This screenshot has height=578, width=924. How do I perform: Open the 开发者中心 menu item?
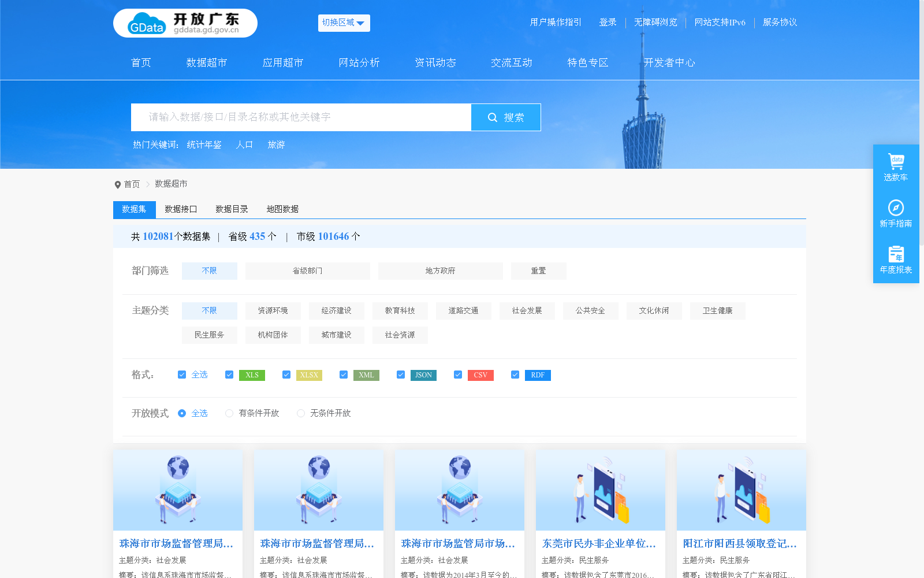tap(669, 62)
